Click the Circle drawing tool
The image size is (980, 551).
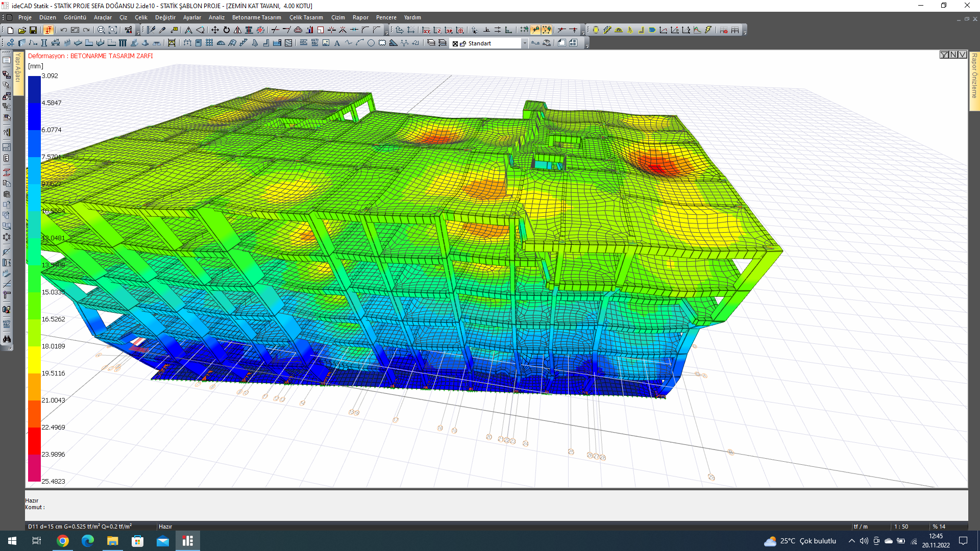pyautogui.click(x=371, y=43)
